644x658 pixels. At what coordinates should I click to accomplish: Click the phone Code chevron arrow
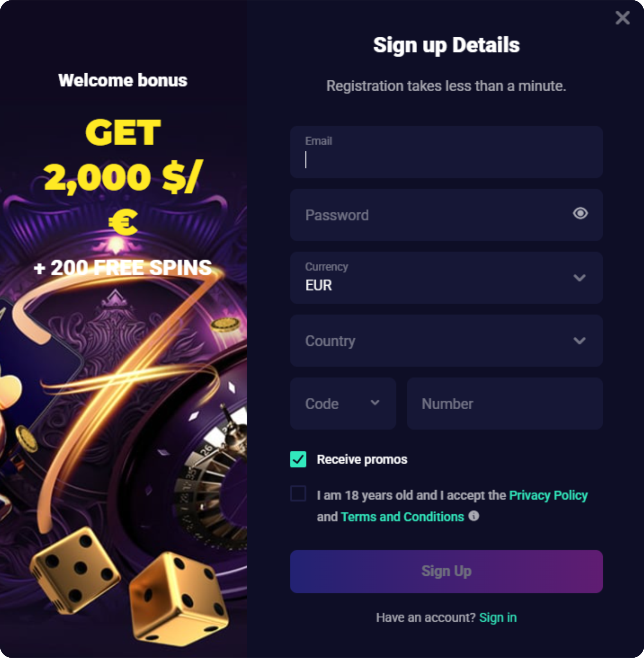[x=375, y=403]
